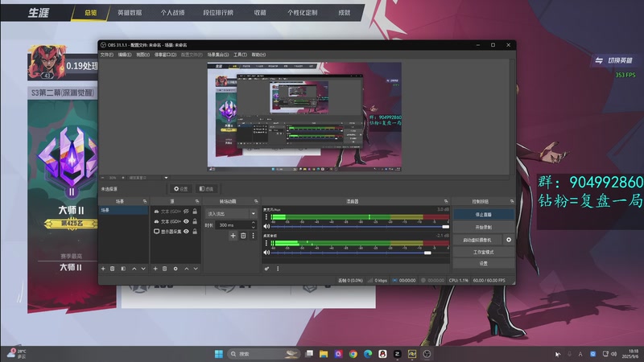Undock the Scenes panel
The image size is (644, 362).
(145, 201)
